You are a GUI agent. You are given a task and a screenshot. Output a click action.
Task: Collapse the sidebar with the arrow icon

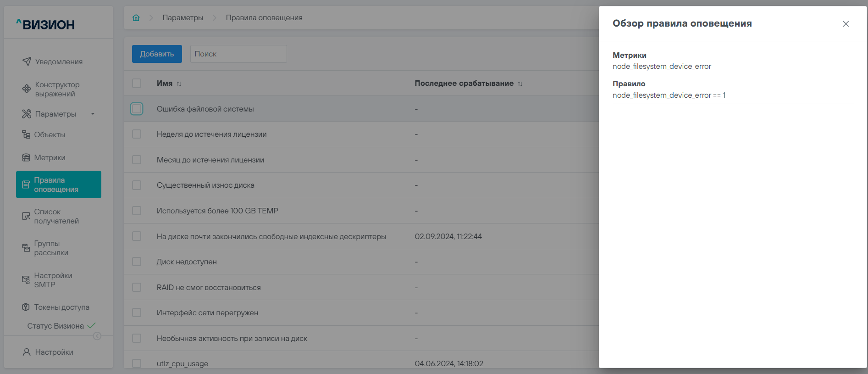97,336
